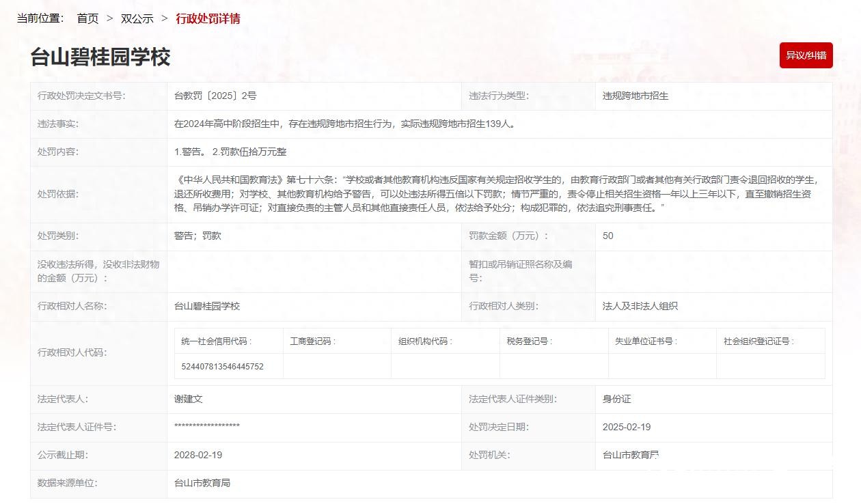Screen dimensions: 861x504
Task: Select the 行政处罚详情 breadcrumb item
Action: (208, 18)
